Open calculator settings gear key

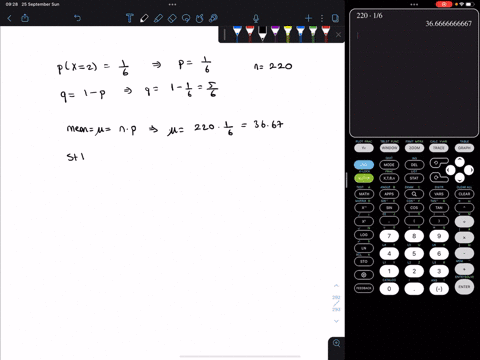click(364, 275)
